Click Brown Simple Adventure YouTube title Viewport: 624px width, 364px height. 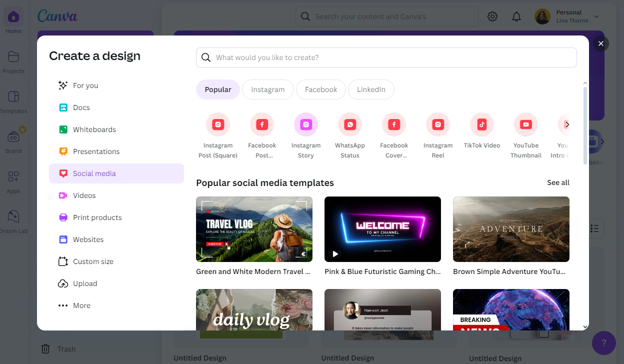click(509, 271)
